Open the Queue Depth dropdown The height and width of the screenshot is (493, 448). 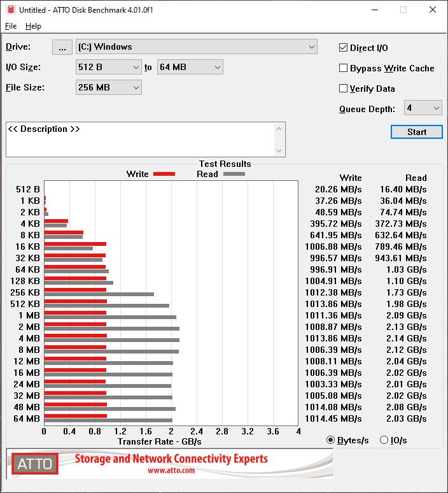(x=423, y=108)
